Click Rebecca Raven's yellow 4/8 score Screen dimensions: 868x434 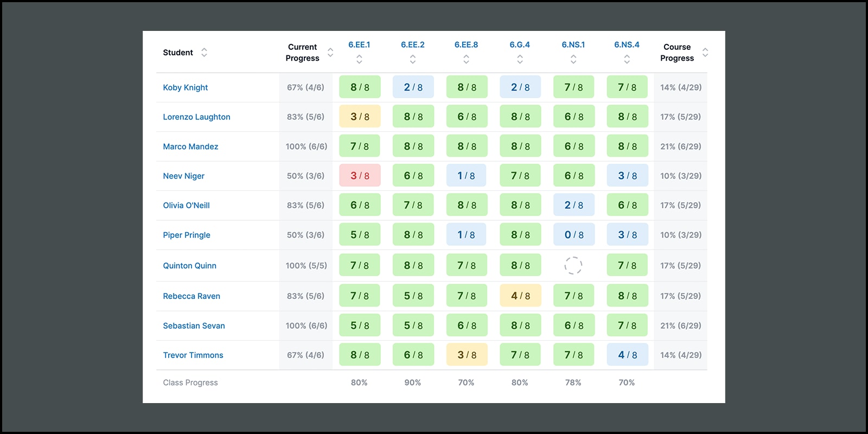click(520, 296)
